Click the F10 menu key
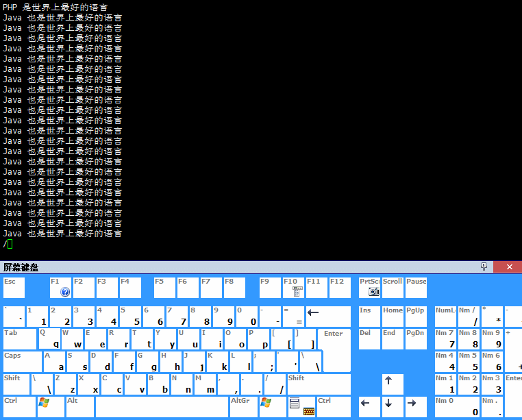The image size is (522, 420). coord(293,288)
